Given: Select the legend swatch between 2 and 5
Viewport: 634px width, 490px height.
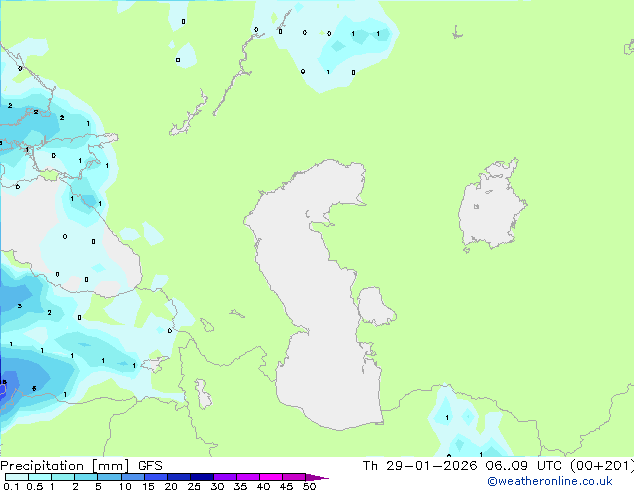Looking at the screenshot, I should click(x=86, y=477).
